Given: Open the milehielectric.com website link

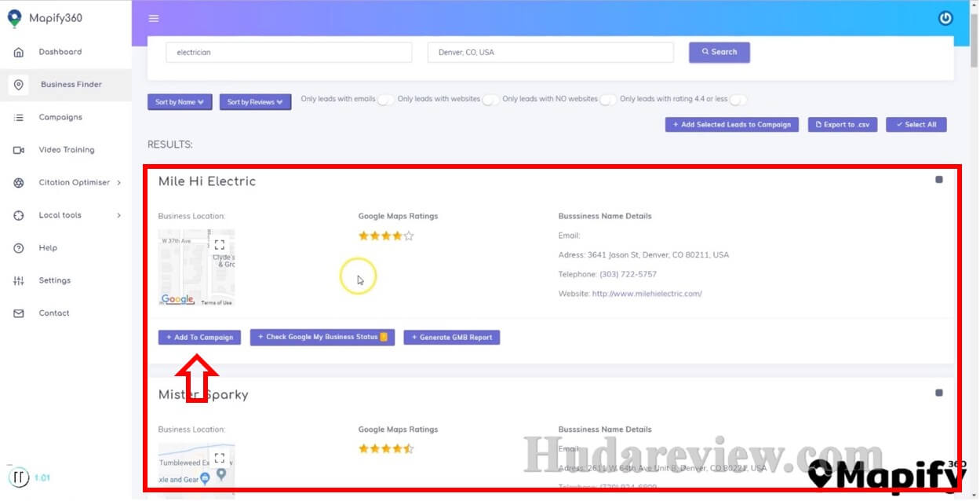Looking at the screenshot, I should click(x=647, y=294).
